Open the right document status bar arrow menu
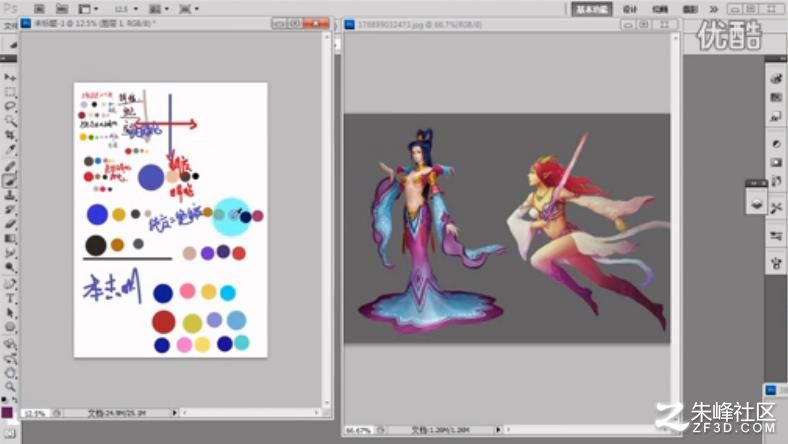 coord(498,430)
